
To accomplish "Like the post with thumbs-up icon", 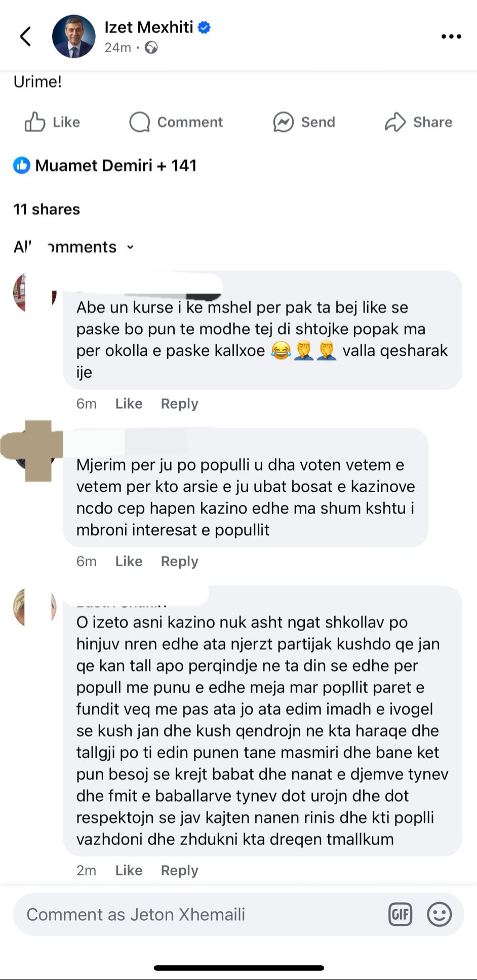I will (34, 122).
